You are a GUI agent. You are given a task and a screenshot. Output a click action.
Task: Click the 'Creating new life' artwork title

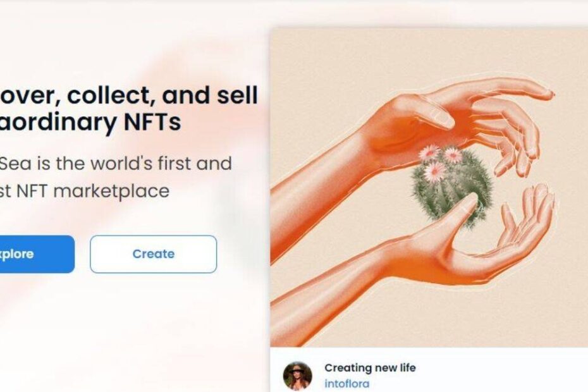pos(370,367)
